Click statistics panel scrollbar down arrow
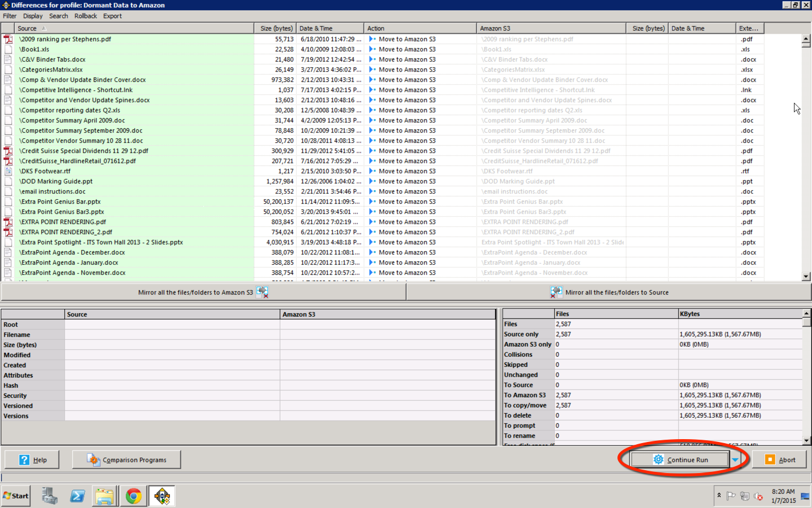This screenshot has height=508, width=812. point(807,441)
